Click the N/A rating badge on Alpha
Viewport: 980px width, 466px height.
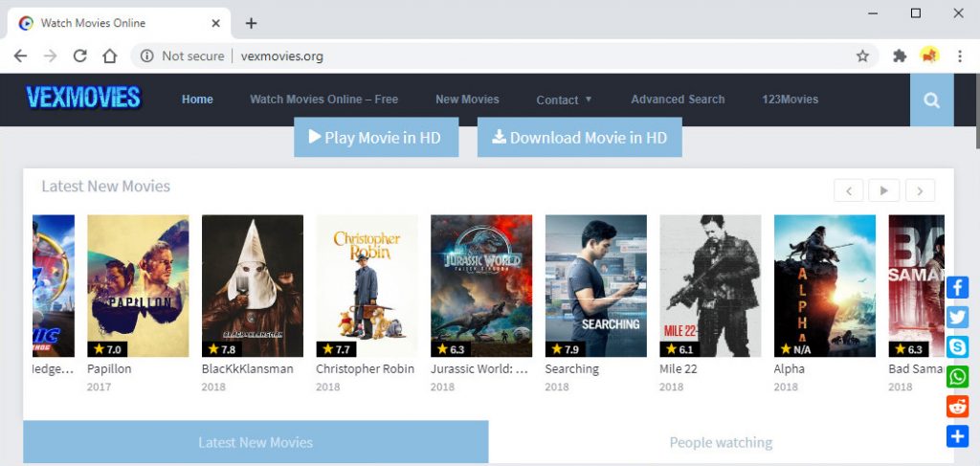(794, 349)
